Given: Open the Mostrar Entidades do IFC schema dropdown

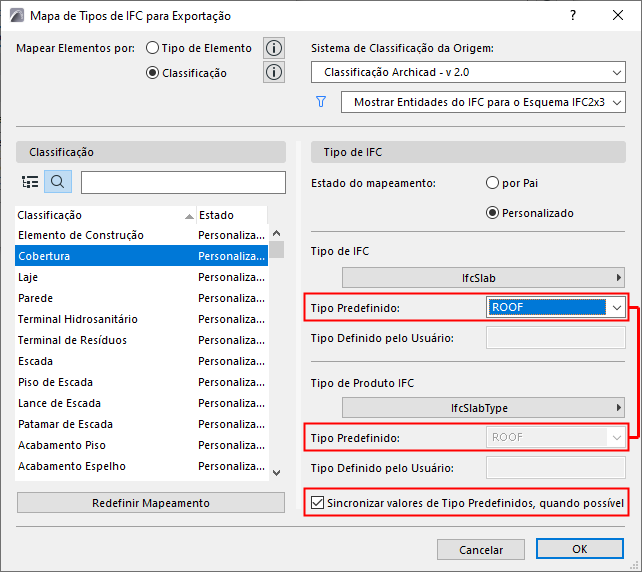Looking at the screenshot, I should click(483, 102).
